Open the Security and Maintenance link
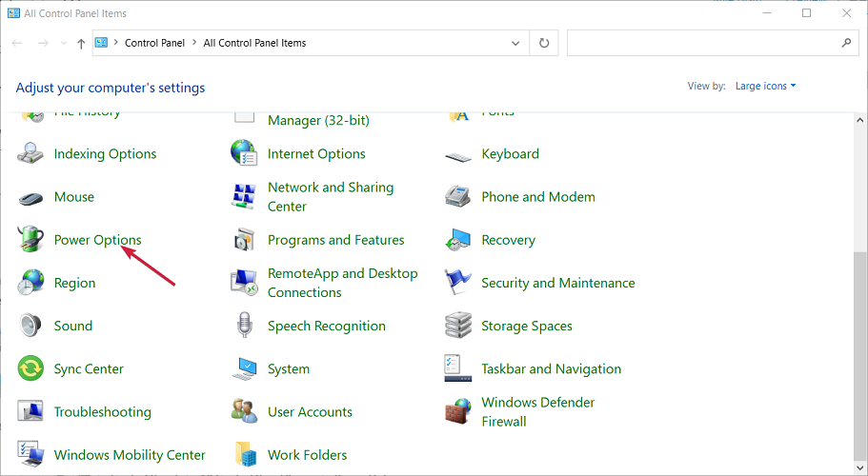Screen dimensions: 868x476 558,283
